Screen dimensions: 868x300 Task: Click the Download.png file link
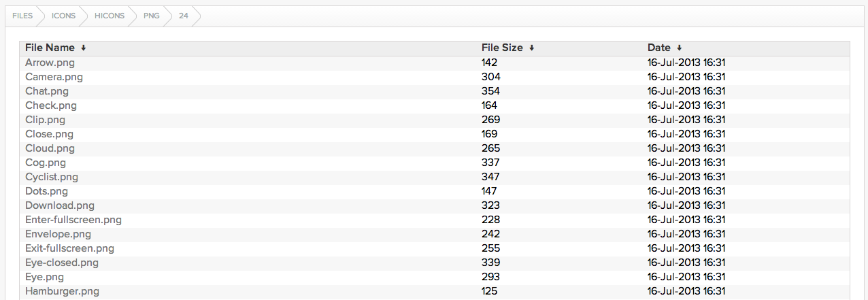(60, 205)
